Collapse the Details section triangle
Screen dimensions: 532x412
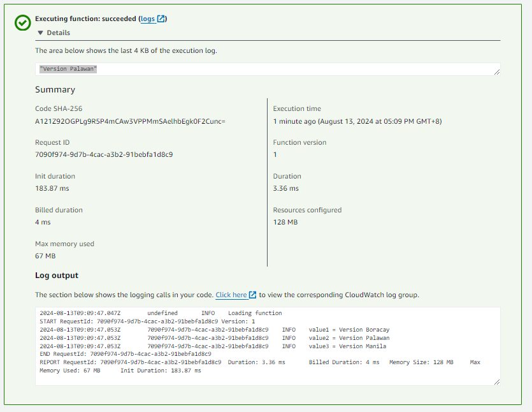(40, 33)
